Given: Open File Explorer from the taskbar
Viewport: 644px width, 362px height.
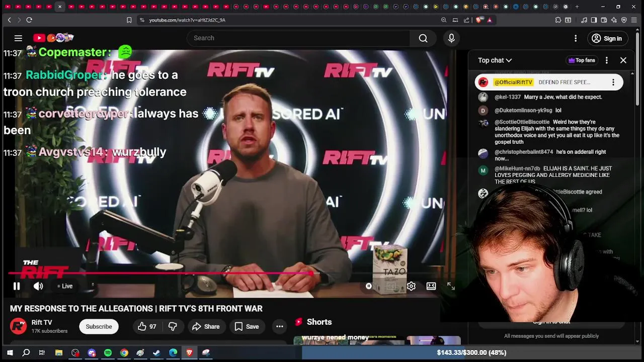Looking at the screenshot, I should [59, 353].
